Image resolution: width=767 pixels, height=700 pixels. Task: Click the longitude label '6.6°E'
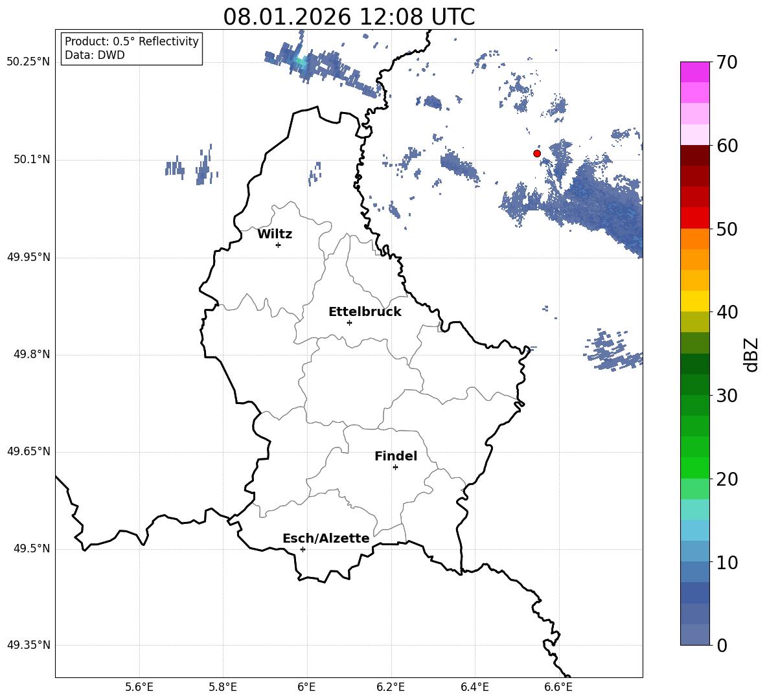point(558,687)
